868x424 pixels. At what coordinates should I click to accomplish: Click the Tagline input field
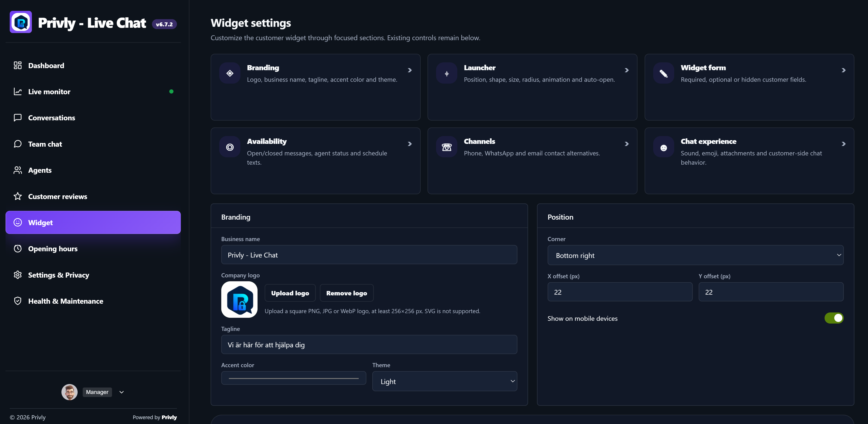(x=369, y=345)
